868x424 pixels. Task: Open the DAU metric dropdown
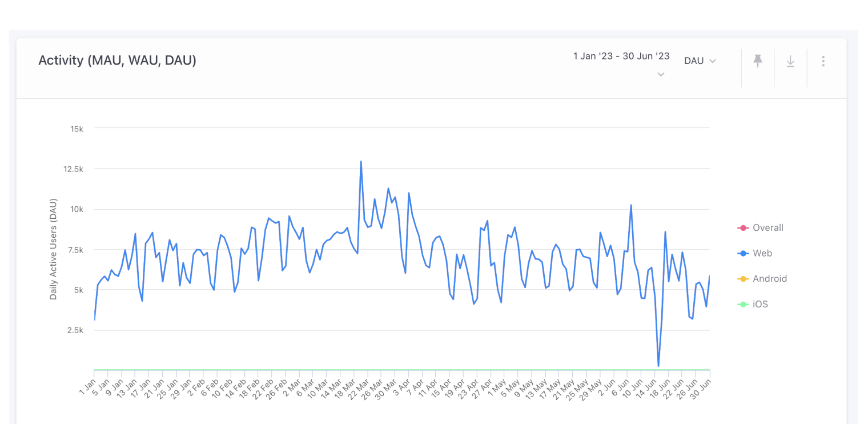pyautogui.click(x=700, y=61)
